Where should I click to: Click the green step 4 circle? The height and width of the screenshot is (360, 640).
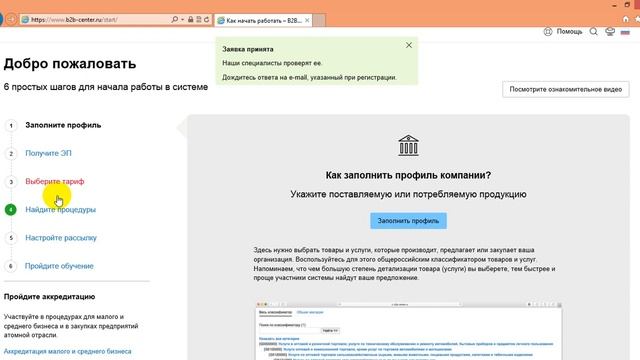pyautogui.click(x=11, y=210)
